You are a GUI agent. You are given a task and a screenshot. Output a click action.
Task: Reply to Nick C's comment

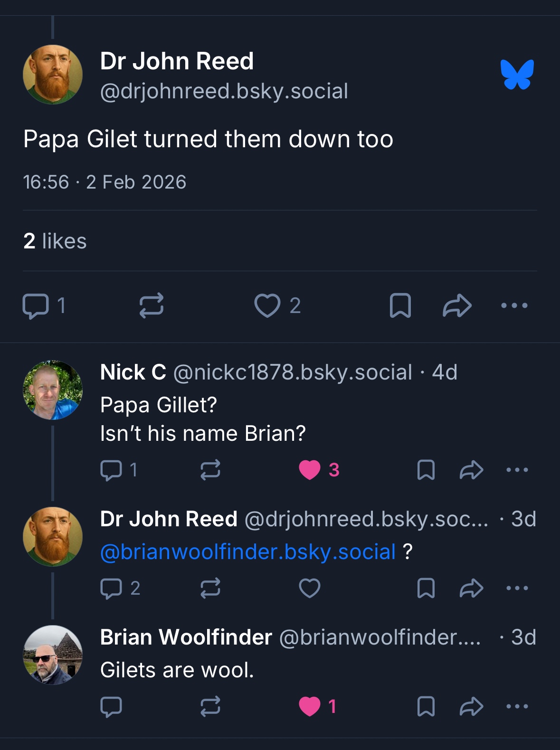[x=112, y=470]
